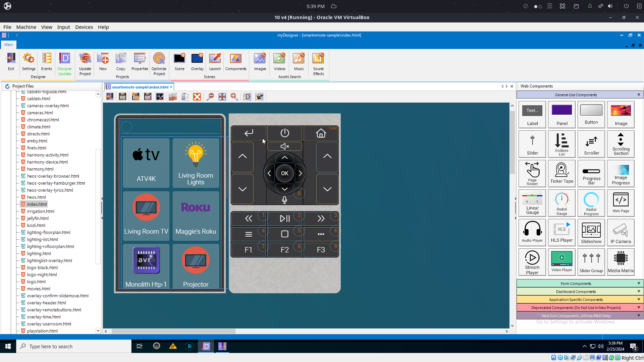Open the Machine menu
This screenshot has height=362, width=644.
(x=26, y=27)
